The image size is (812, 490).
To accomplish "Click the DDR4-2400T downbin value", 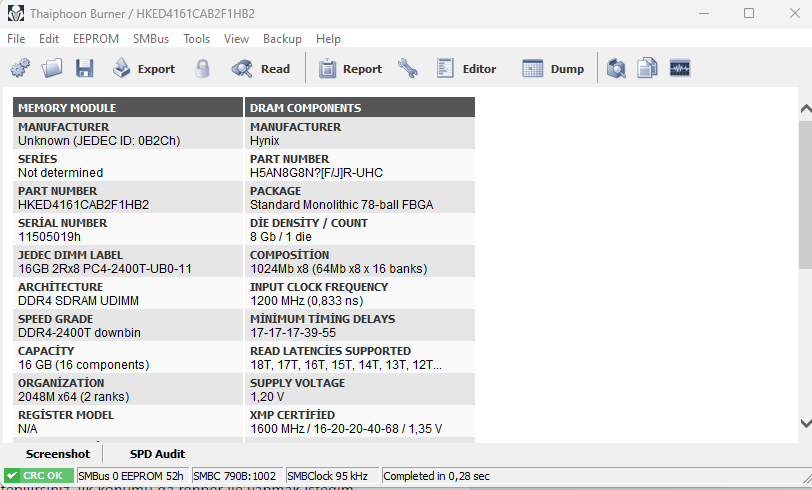I will [79, 333].
